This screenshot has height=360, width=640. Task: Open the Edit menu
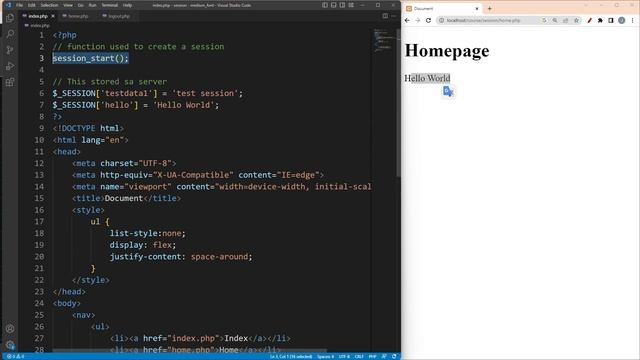pos(31,5)
